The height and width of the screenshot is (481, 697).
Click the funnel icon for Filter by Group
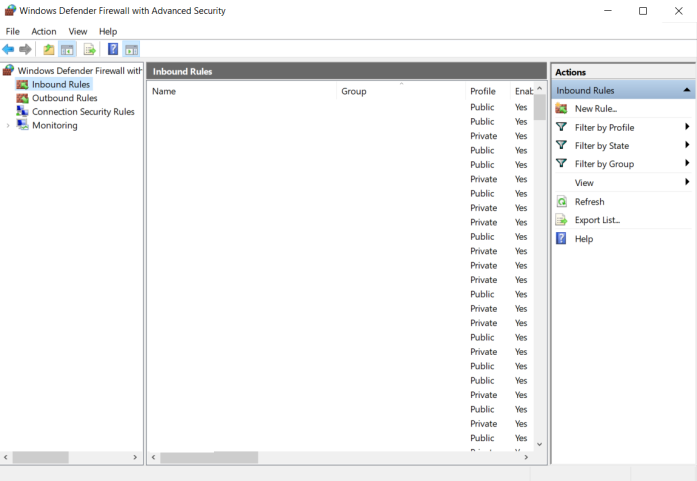(x=561, y=163)
